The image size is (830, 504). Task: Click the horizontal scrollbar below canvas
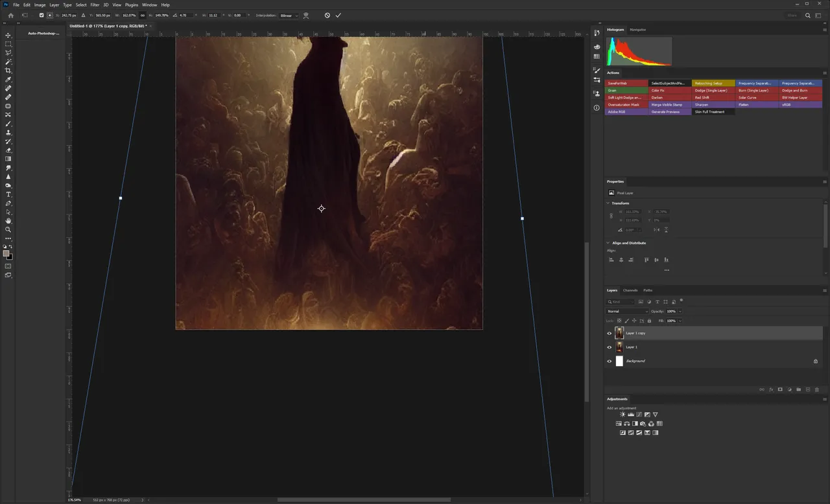tap(364, 499)
